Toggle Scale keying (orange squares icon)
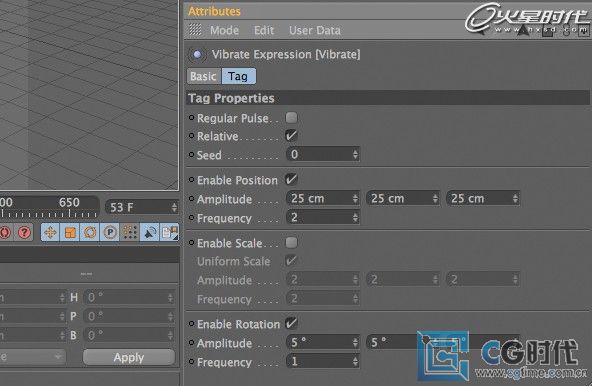The width and height of the screenshot is (592, 386). (x=70, y=232)
